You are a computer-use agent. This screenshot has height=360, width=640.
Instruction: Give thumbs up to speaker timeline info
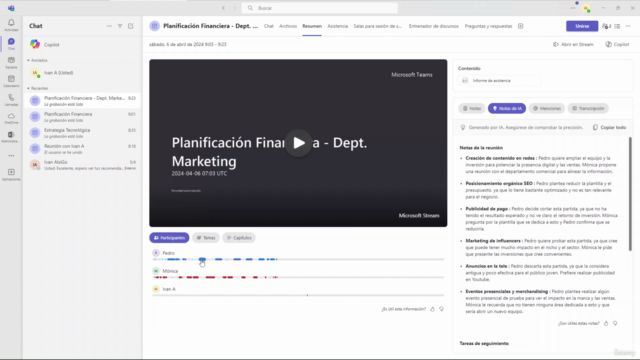tap(432, 309)
